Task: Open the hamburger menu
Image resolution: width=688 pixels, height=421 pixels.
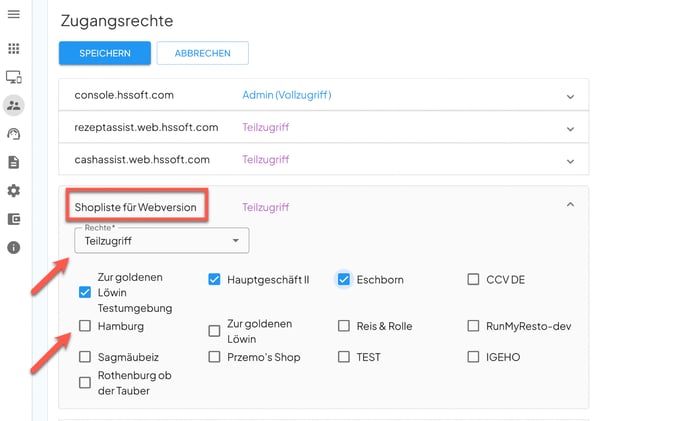Action: click(x=14, y=15)
